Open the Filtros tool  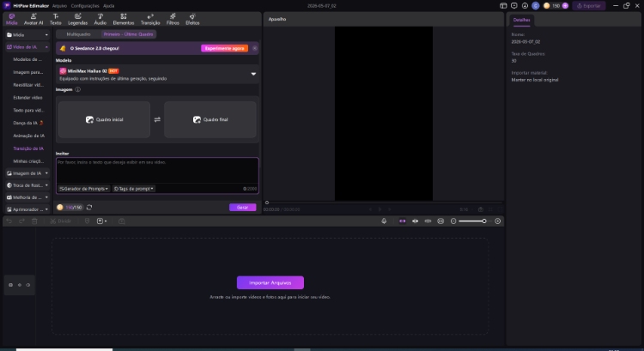pyautogui.click(x=173, y=19)
